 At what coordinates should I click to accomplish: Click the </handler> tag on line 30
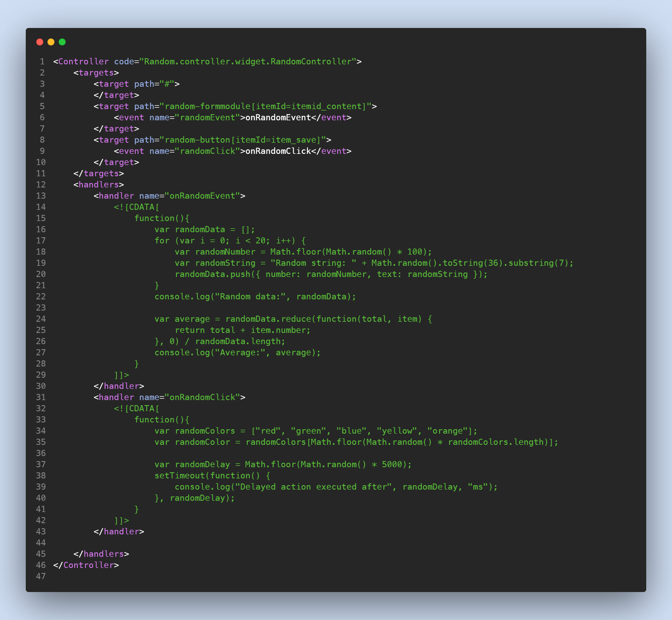coord(119,386)
